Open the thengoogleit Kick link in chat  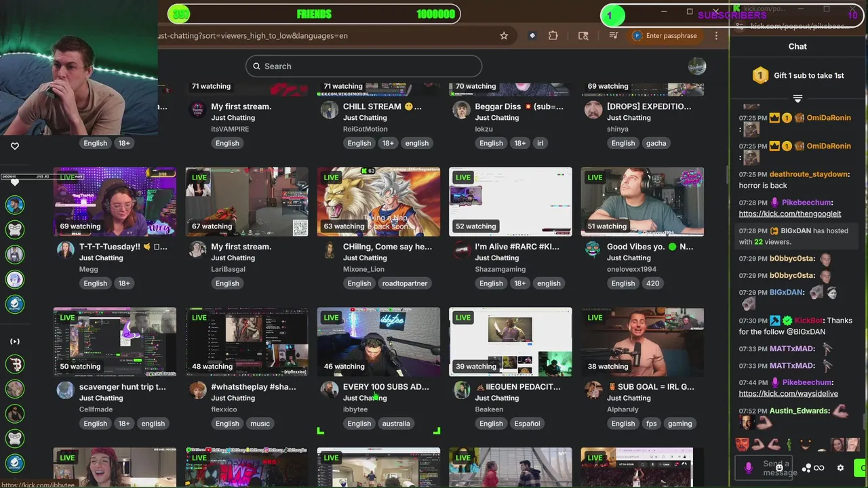click(789, 213)
